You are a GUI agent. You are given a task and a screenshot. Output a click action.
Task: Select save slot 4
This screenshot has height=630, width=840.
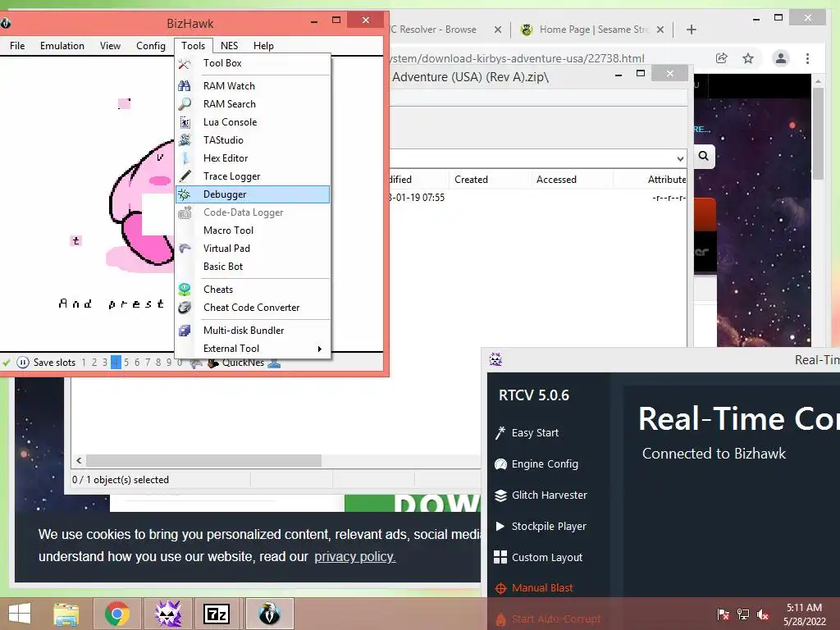pyautogui.click(x=116, y=363)
